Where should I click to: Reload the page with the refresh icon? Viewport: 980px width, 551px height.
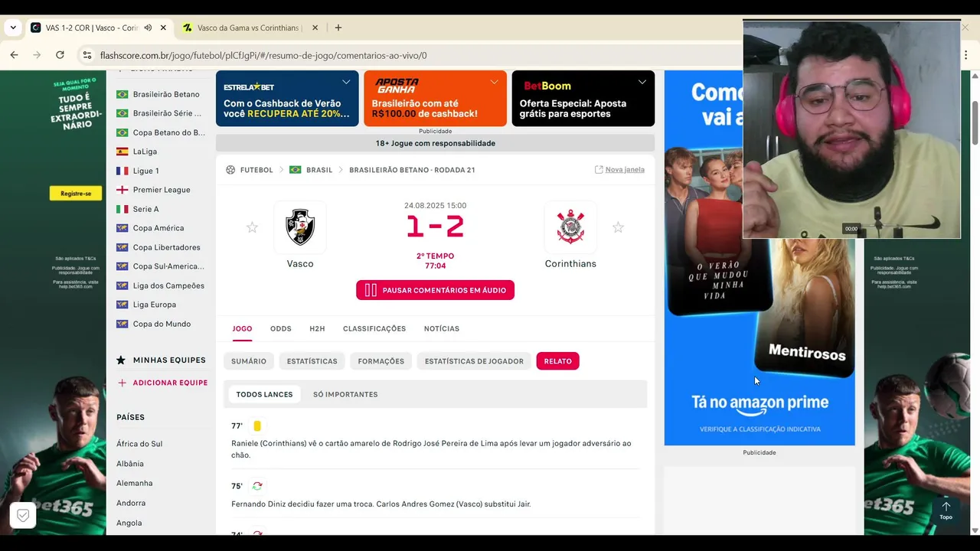click(x=60, y=55)
